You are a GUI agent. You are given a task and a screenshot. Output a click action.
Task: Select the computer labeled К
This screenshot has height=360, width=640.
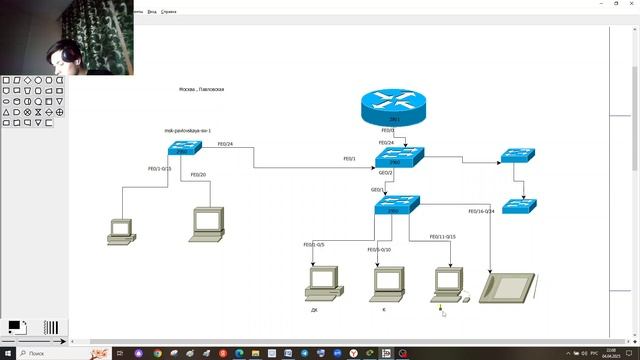tap(387, 284)
